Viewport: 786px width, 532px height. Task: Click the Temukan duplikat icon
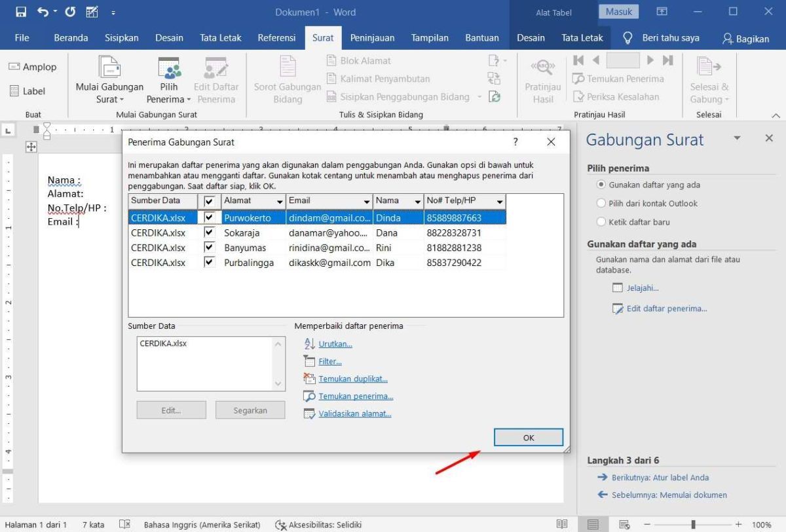(x=310, y=379)
